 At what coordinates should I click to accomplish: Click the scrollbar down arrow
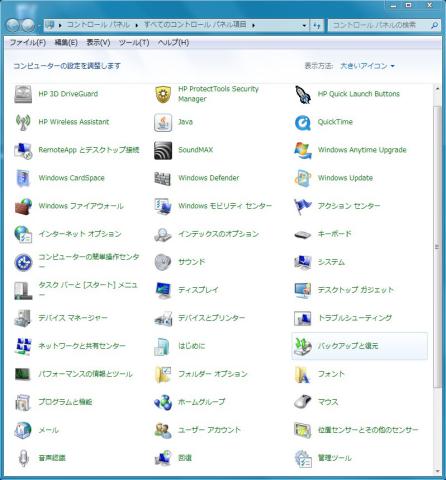(x=437, y=471)
